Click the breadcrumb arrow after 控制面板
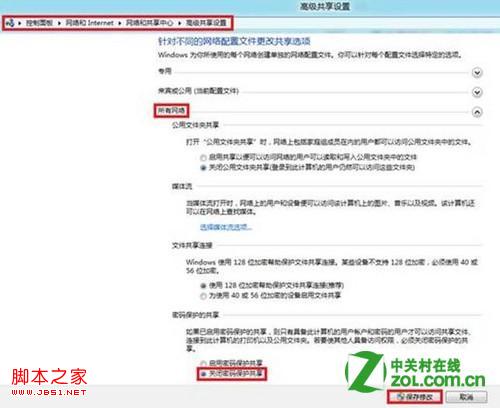 pyautogui.click(x=59, y=23)
